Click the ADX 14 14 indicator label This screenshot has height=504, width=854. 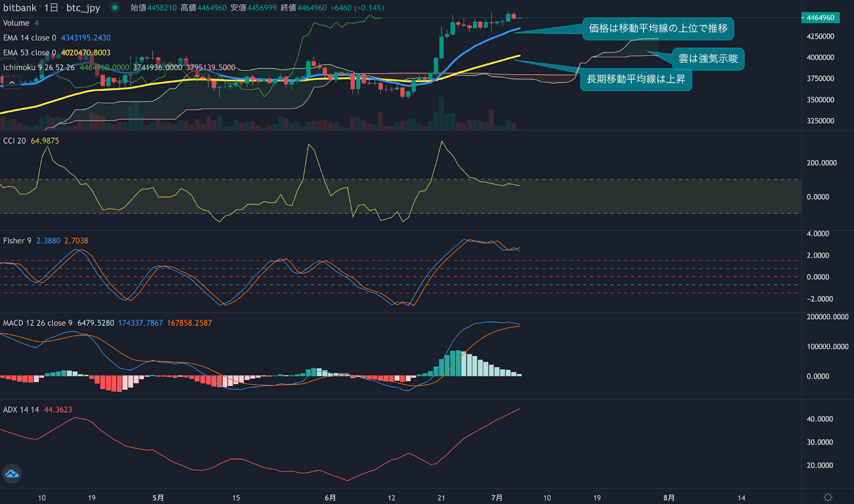tap(21, 410)
